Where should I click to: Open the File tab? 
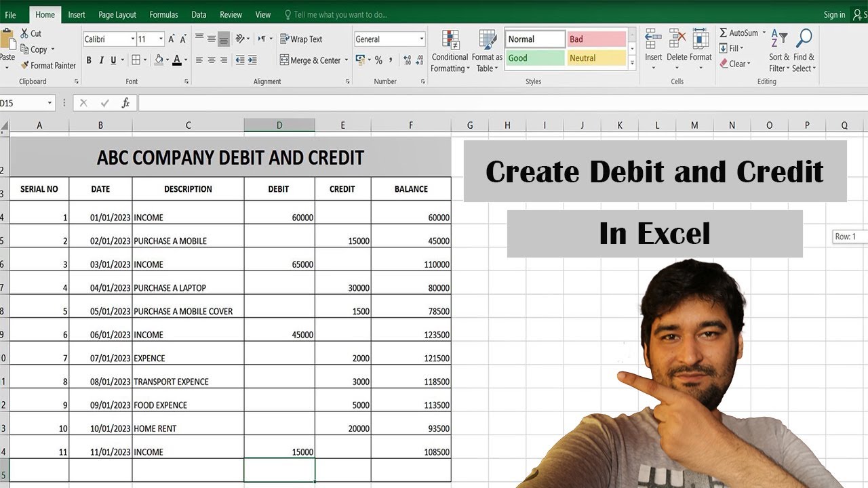tap(10, 15)
